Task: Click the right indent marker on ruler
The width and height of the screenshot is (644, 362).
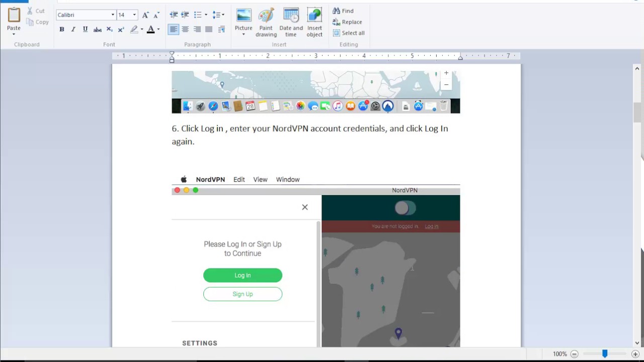Action: point(460,58)
